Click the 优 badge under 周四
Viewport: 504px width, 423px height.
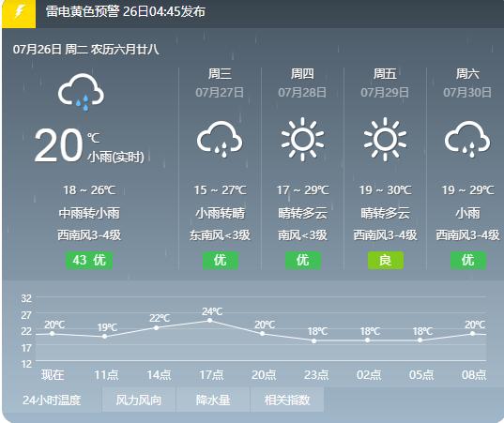coord(303,260)
